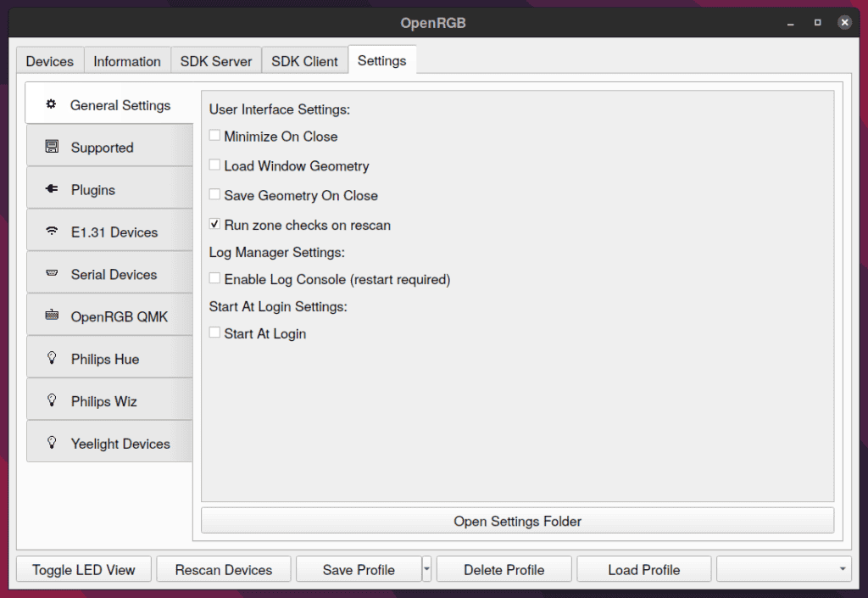Image resolution: width=868 pixels, height=598 pixels.
Task: Click the OpenRGB window title text
Action: (x=433, y=23)
